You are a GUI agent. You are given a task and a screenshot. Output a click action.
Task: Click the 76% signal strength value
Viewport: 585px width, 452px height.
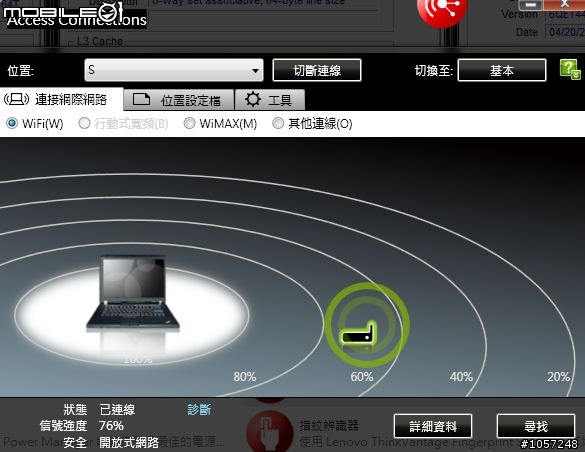coord(111,426)
